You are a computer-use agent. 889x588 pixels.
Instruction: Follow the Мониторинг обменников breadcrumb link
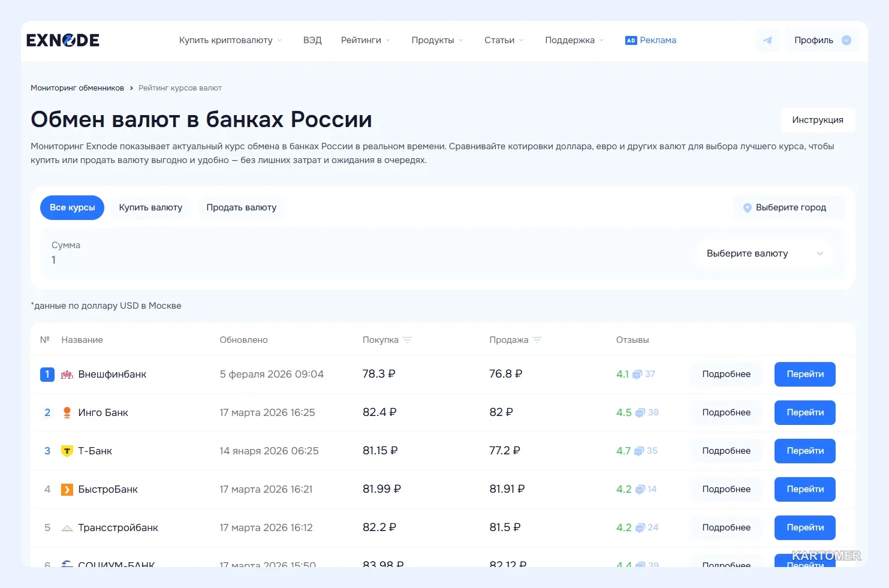[x=77, y=88]
